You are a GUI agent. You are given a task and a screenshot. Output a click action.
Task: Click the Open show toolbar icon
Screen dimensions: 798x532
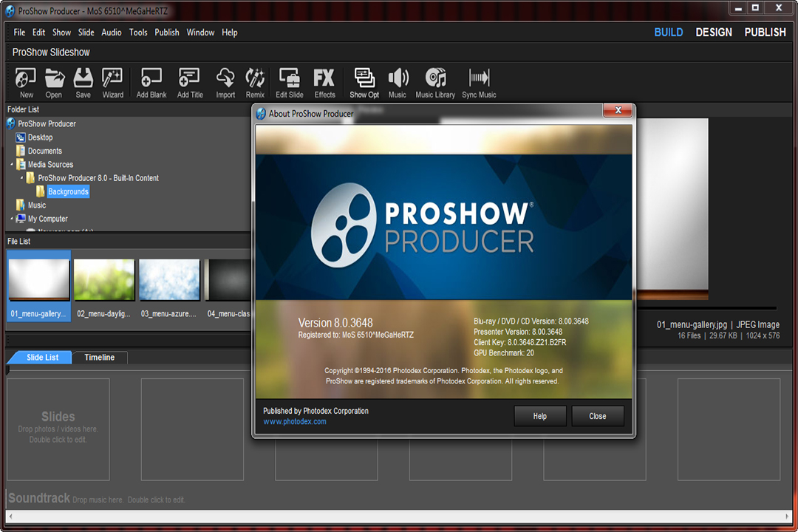point(54,83)
